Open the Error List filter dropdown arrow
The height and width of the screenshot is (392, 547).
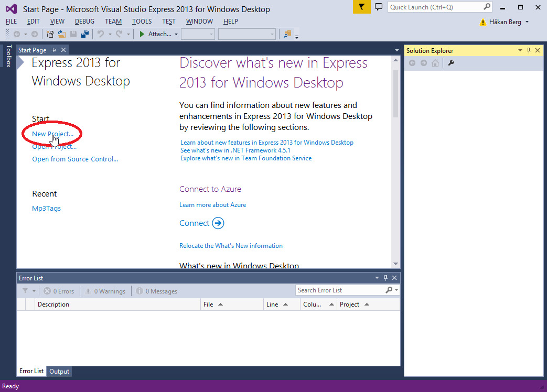[x=34, y=291]
